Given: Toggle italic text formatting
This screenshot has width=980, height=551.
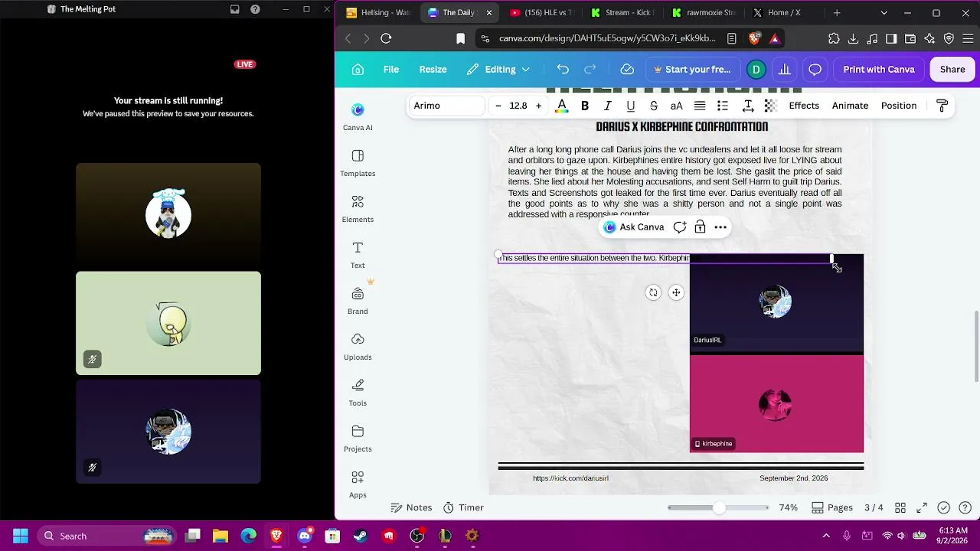Looking at the screenshot, I should (608, 106).
